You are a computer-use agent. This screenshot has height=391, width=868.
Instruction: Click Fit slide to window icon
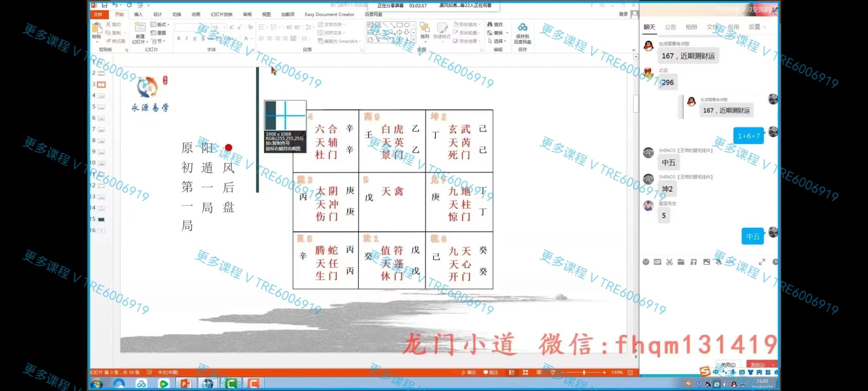point(630,372)
